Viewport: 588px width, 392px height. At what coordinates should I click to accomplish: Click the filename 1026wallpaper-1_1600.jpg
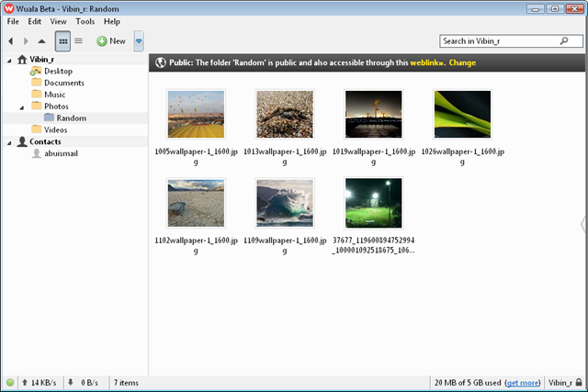[x=463, y=156]
